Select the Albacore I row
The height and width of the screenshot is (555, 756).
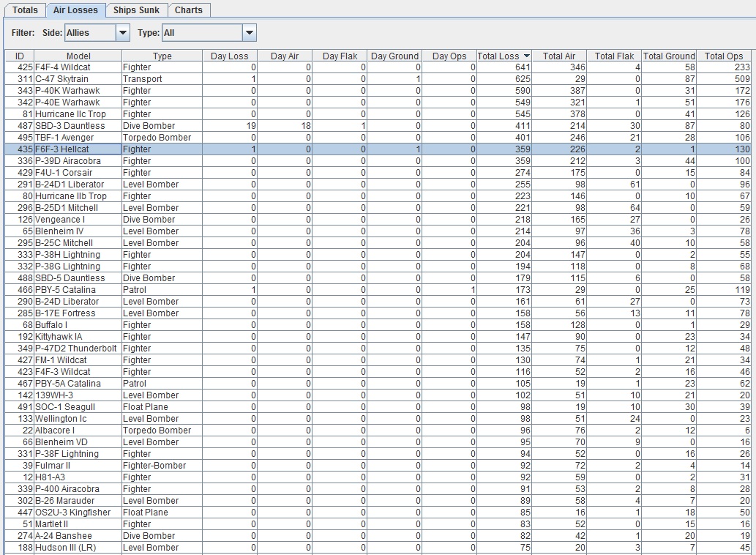click(378, 430)
